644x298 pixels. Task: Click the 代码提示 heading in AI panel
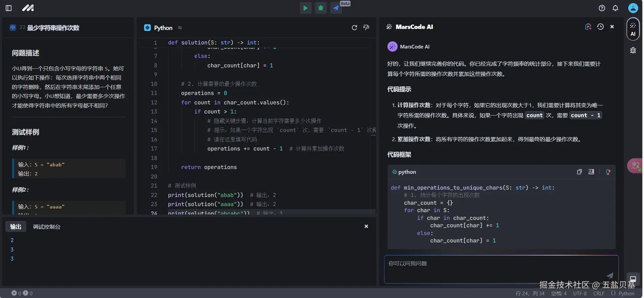(x=399, y=89)
